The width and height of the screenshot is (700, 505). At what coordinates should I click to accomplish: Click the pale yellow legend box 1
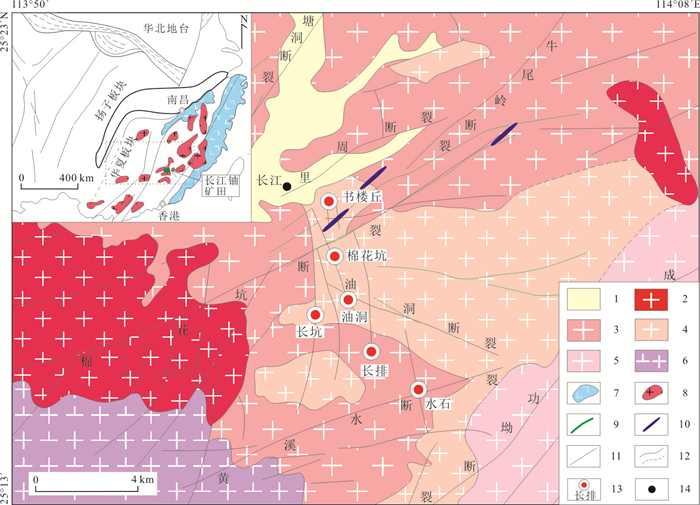(583, 298)
